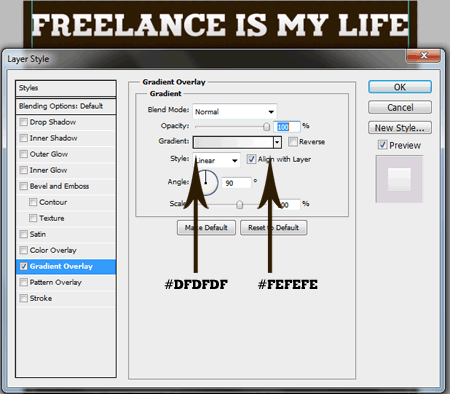Open gradient picker dropdown arrow
Viewport: 450px width, 394px height.
pos(277,142)
